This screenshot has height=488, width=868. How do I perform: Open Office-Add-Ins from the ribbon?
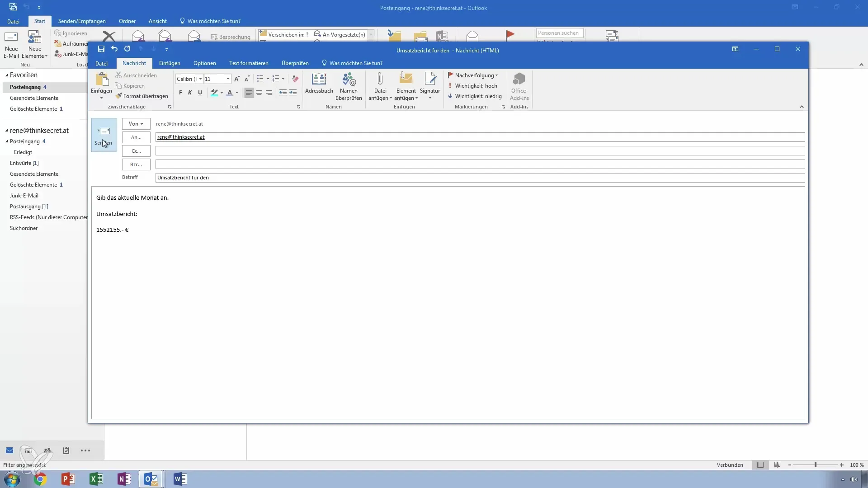pyautogui.click(x=519, y=86)
